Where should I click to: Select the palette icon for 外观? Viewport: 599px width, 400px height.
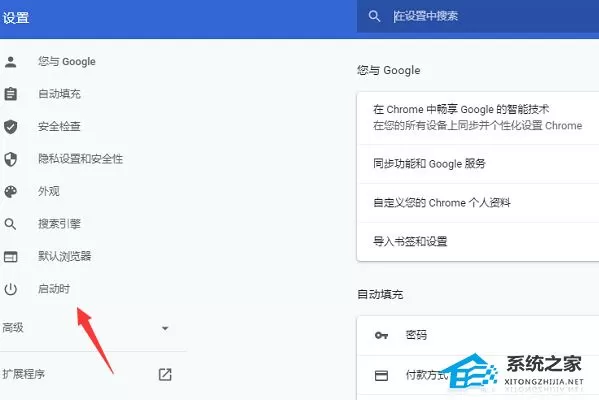pos(11,191)
